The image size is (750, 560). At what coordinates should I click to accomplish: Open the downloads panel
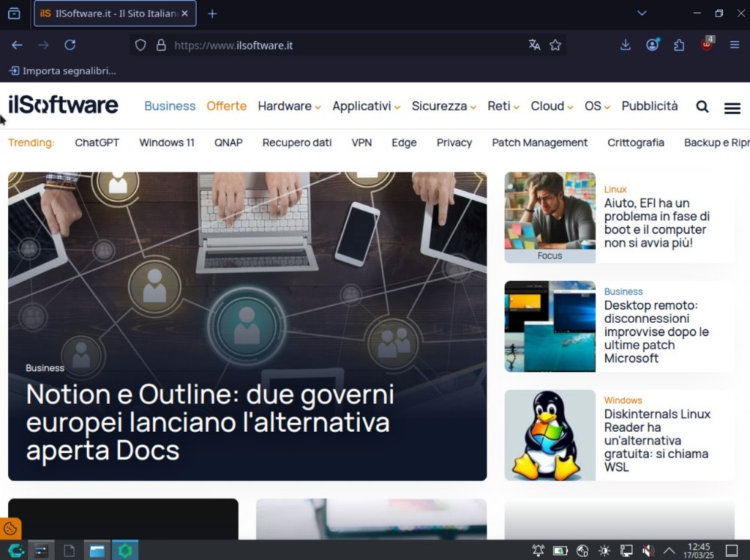click(x=625, y=45)
